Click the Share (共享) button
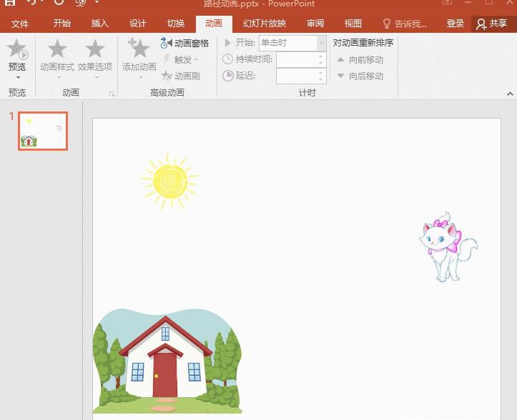The height and width of the screenshot is (420, 517). tap(492, 24)
